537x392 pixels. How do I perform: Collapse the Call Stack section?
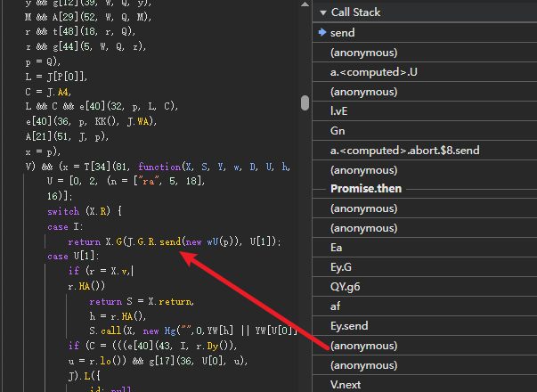point(322,12)
